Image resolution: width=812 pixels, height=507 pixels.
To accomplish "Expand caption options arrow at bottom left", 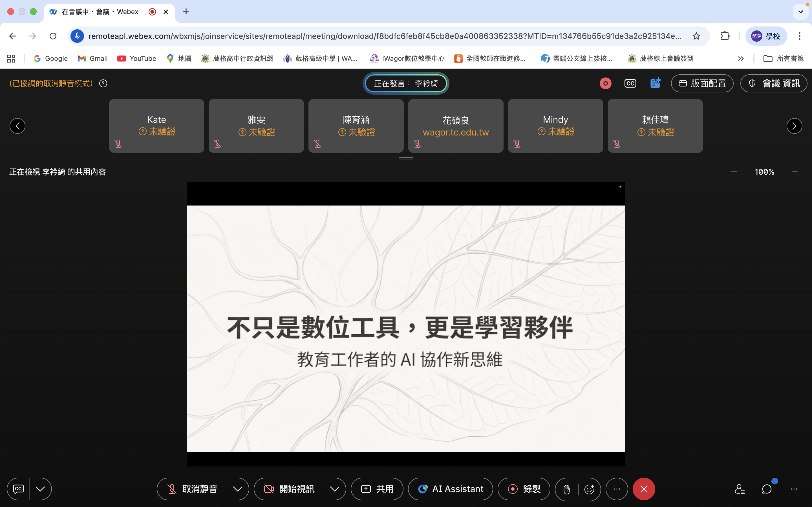I will (x=40, y=489).
